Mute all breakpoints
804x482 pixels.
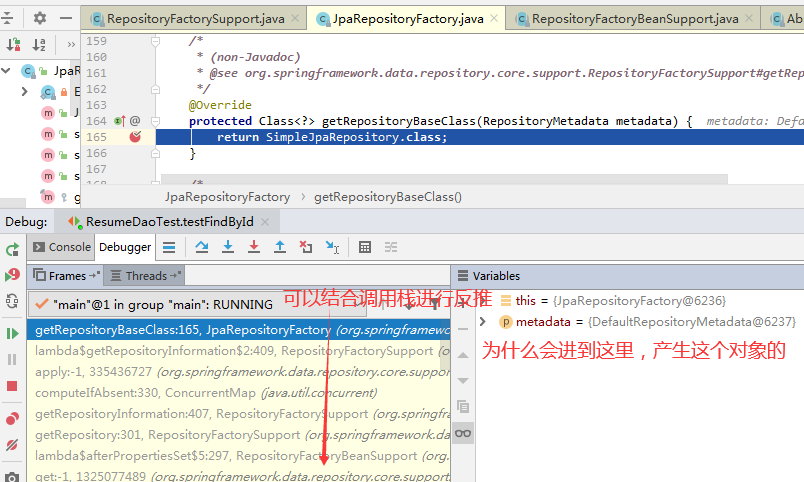point(12,445)
